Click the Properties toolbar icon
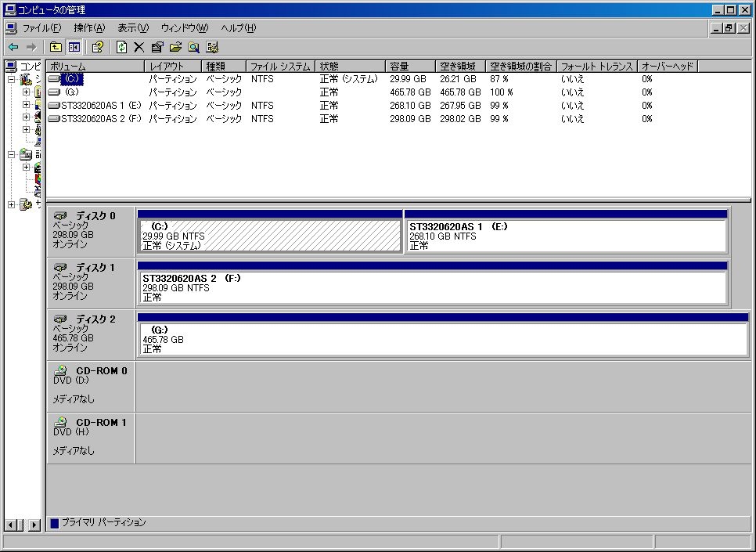This screenshot has width=756, height=552. click(x=157, y=47)
